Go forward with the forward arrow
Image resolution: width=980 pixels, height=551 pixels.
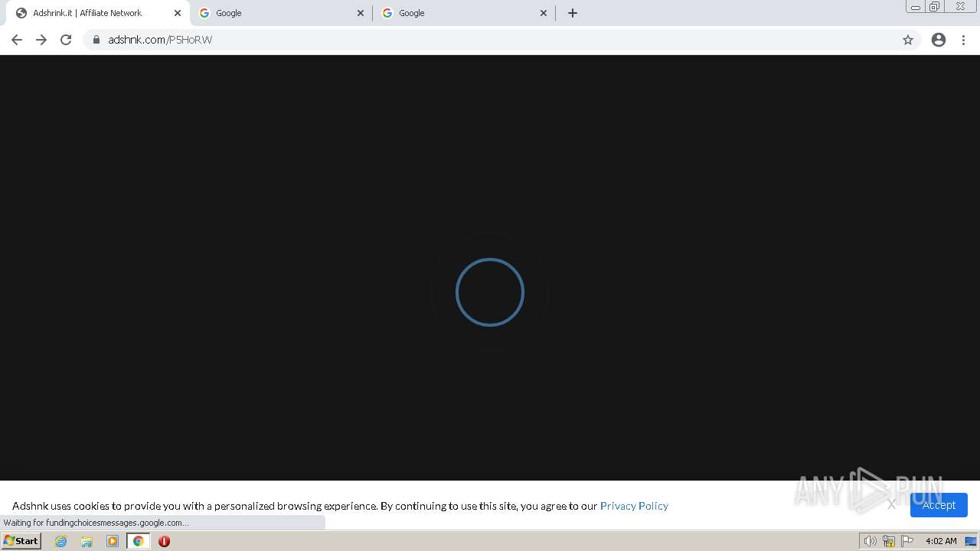[x=41, y=40]
